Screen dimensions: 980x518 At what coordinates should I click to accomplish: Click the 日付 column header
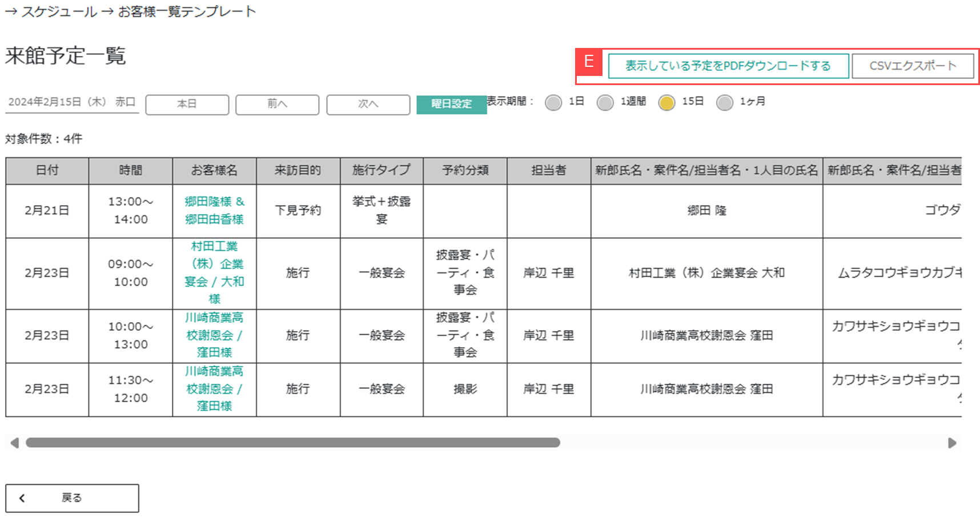pos(47,170)
